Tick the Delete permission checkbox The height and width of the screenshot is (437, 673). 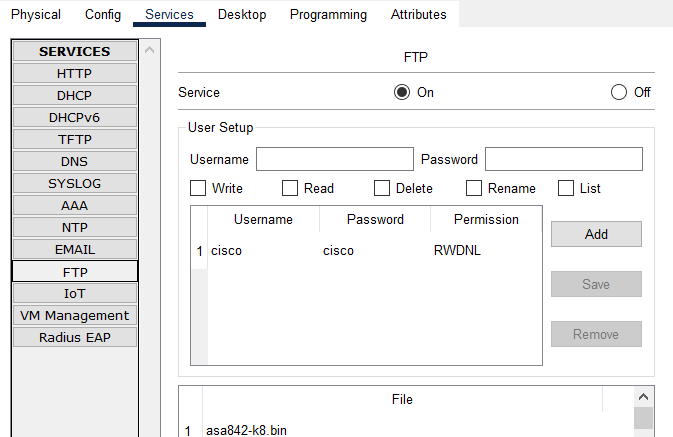click(x=382, y=188)
